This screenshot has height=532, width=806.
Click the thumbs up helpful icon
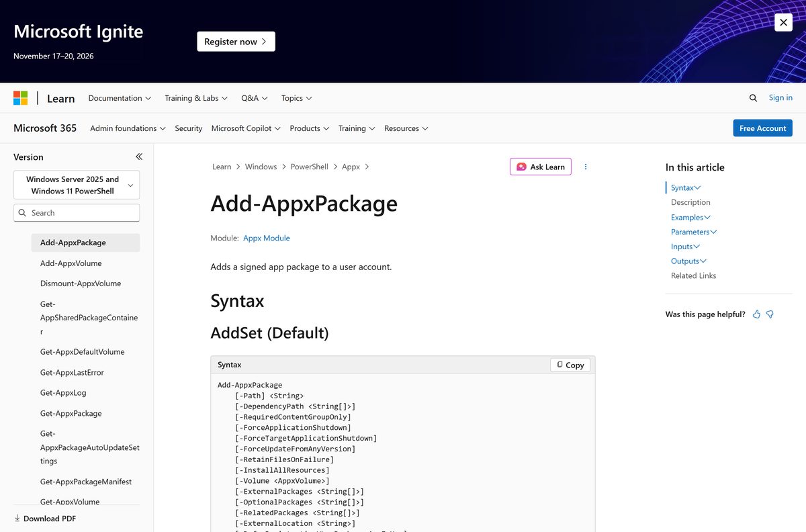756,314
